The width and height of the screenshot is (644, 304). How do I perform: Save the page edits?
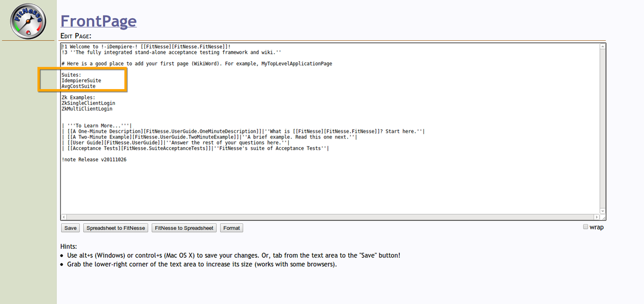[x=70, y=228]
